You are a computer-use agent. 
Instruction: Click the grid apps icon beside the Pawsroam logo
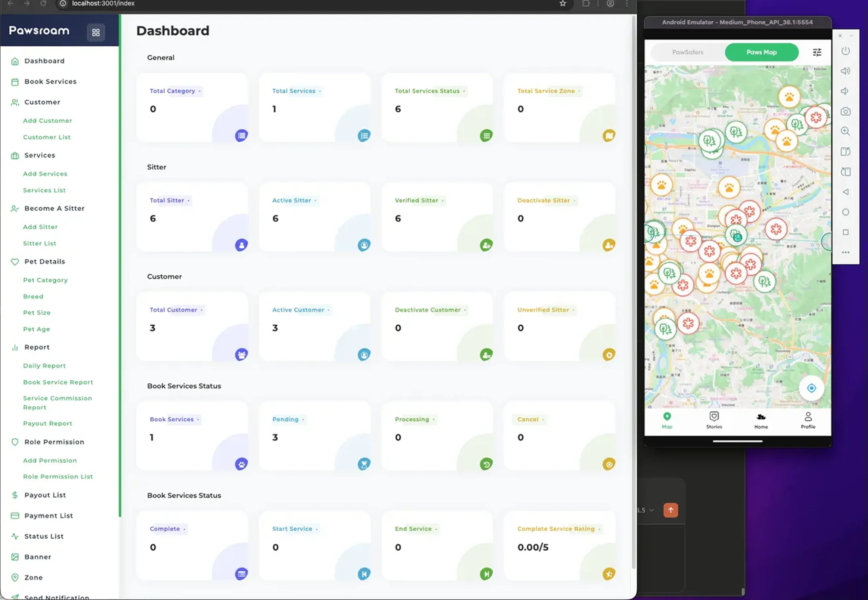pos(95,32)
